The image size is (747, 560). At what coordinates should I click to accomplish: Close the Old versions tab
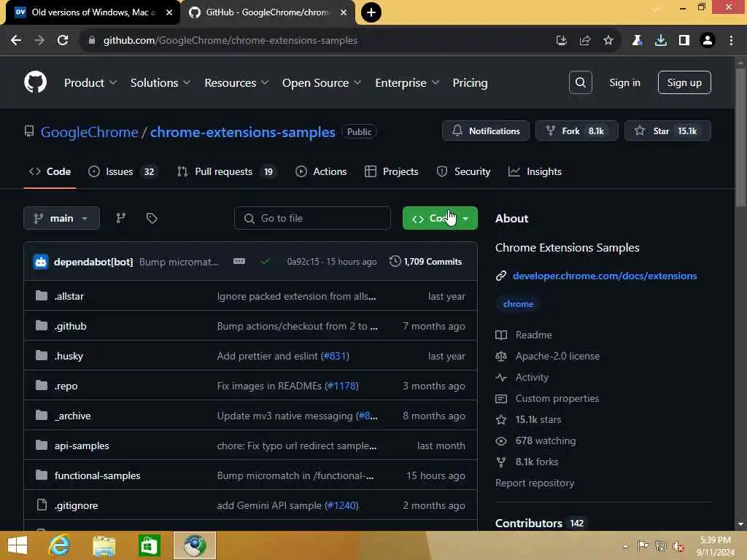click(169, 12)
